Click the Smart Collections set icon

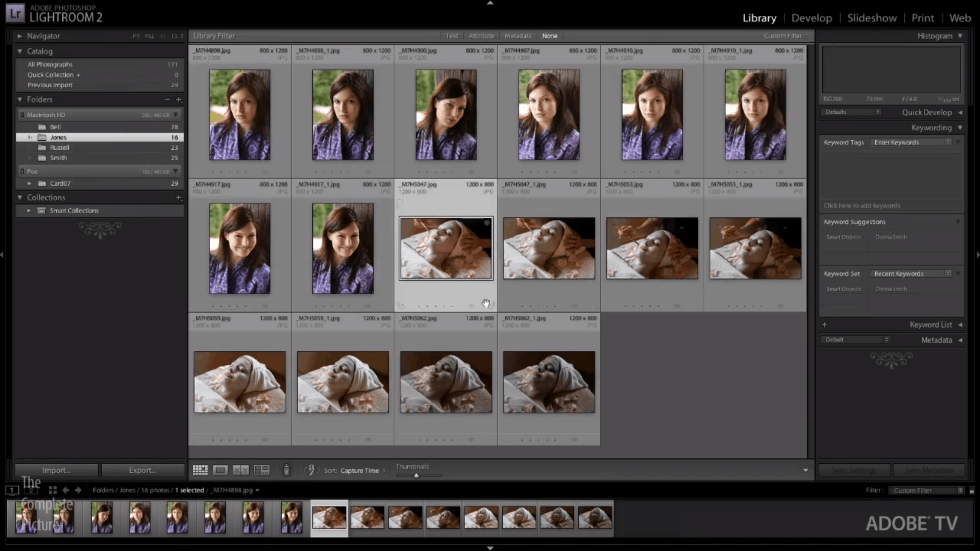41,210
